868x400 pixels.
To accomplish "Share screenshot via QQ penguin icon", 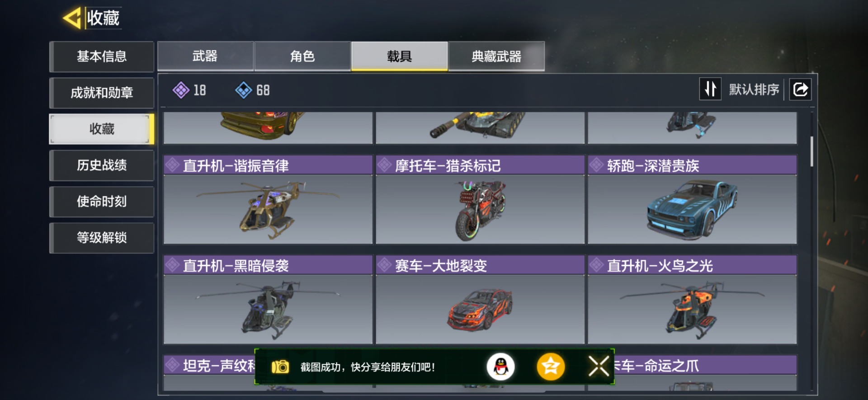I will click(x=500, y=367).
